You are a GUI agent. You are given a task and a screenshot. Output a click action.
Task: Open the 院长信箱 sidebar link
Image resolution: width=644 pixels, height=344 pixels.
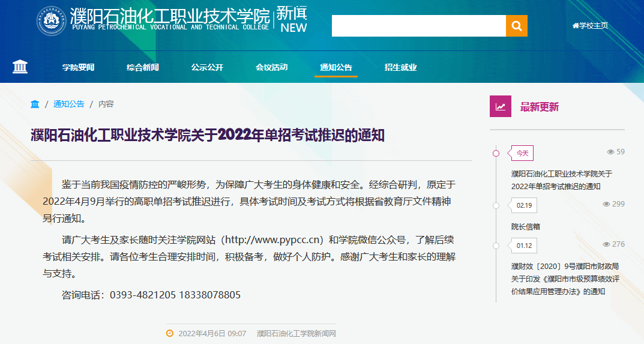pyautogui.click(x=525, y=227)
